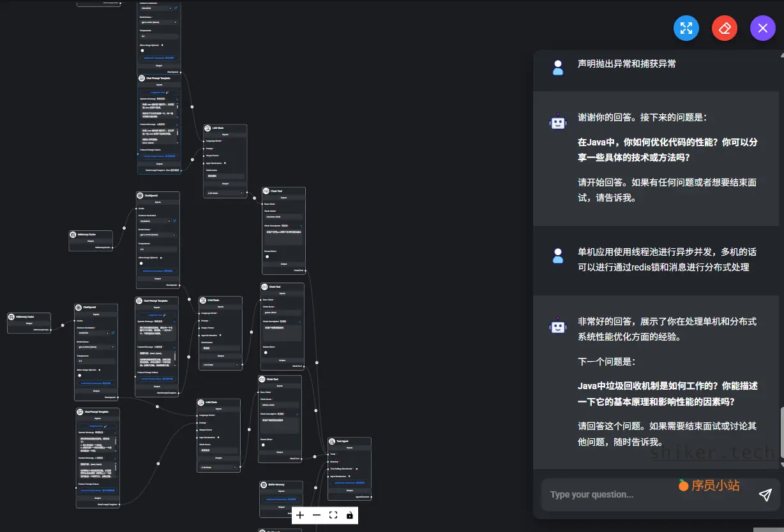This screenshot has width=784, height=532.
Task: Fit the flow to view
Action: (x=333, y=515)
